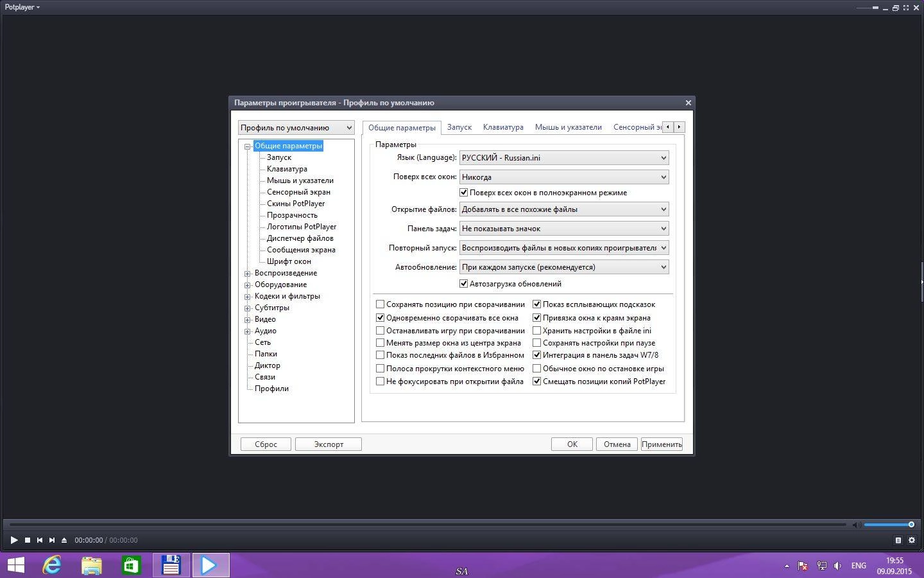Viewport: 924px width, 578px height.
Task: Click the ENG input language indicator
Action: click(x=859, y=566)
